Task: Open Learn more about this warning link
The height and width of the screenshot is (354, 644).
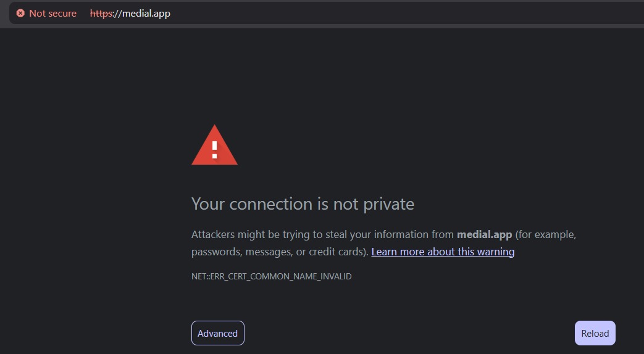Action: 443,252
